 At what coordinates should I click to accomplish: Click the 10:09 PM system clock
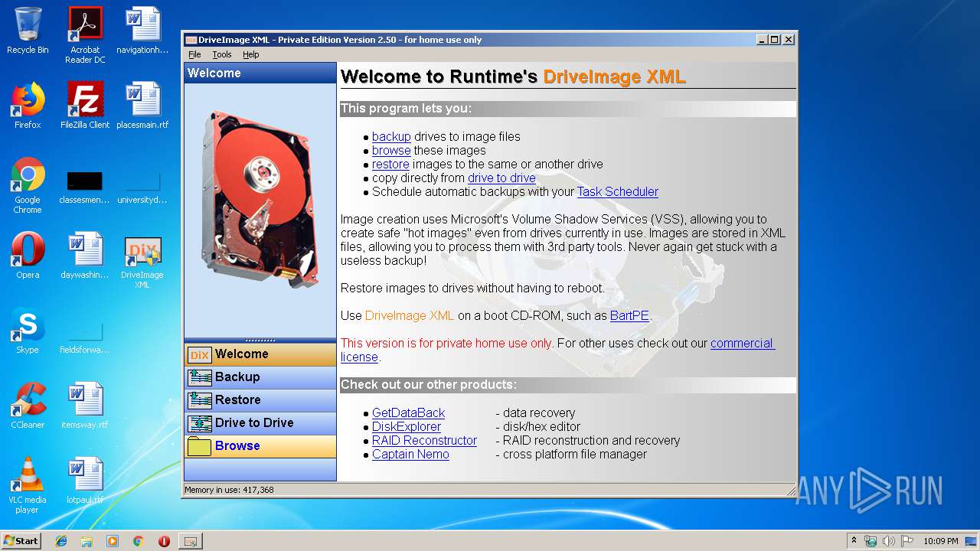pos(940,541)
